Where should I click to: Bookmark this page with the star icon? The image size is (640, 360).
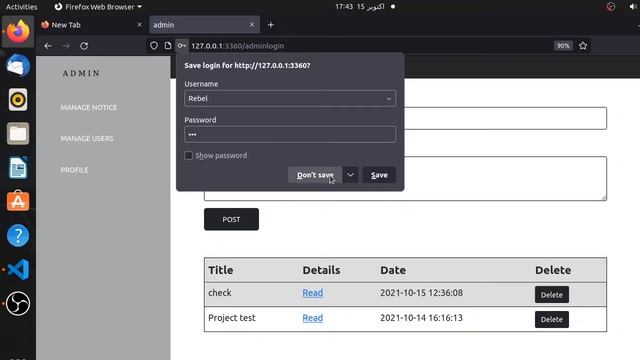583,46
